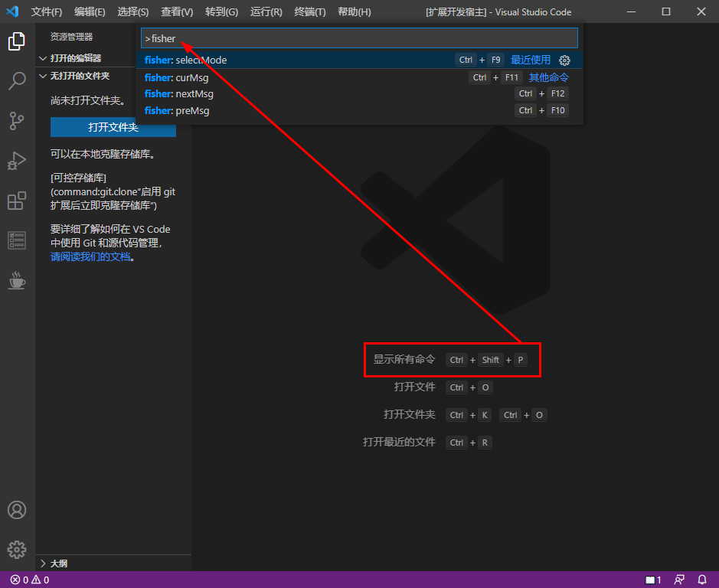Click the 资源管理器 panel title
Image resolution: width=719 pixels, height=588 pixels.
(71, 37)
